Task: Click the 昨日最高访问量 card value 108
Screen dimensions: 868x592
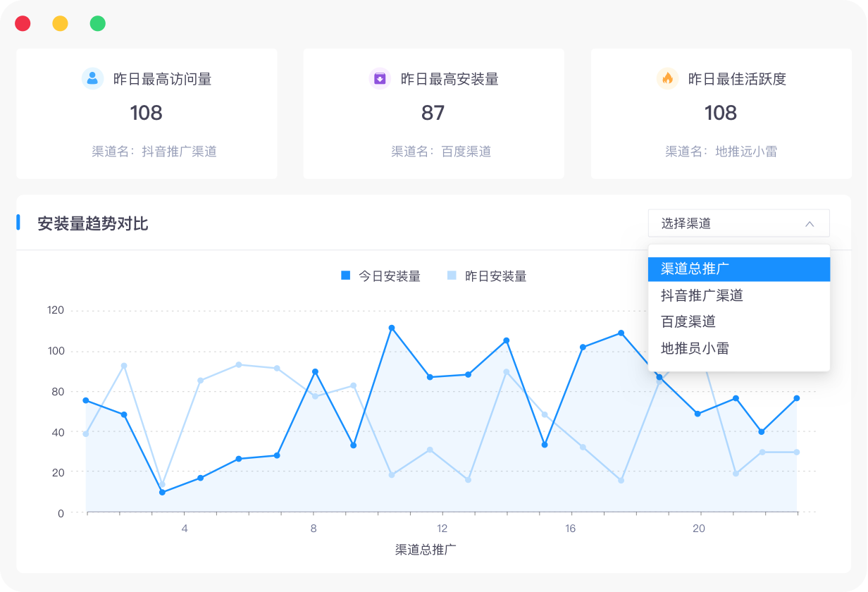Action: [147, 113]
